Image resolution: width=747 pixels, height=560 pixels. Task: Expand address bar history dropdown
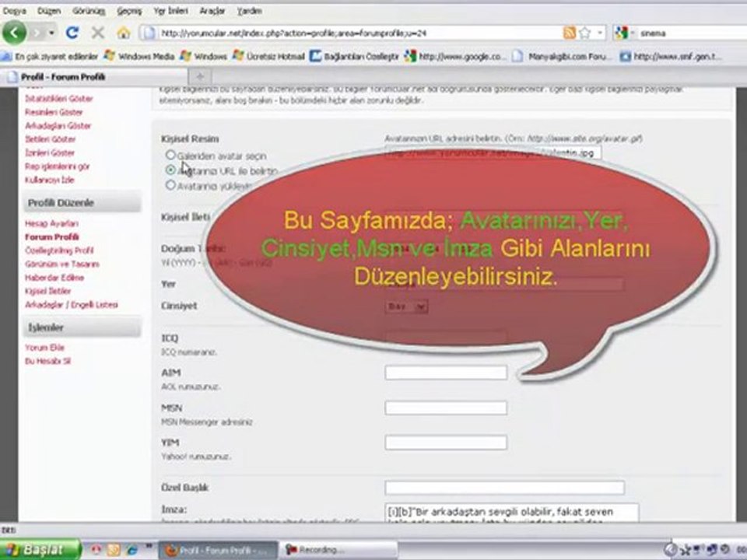click(600, 33)
